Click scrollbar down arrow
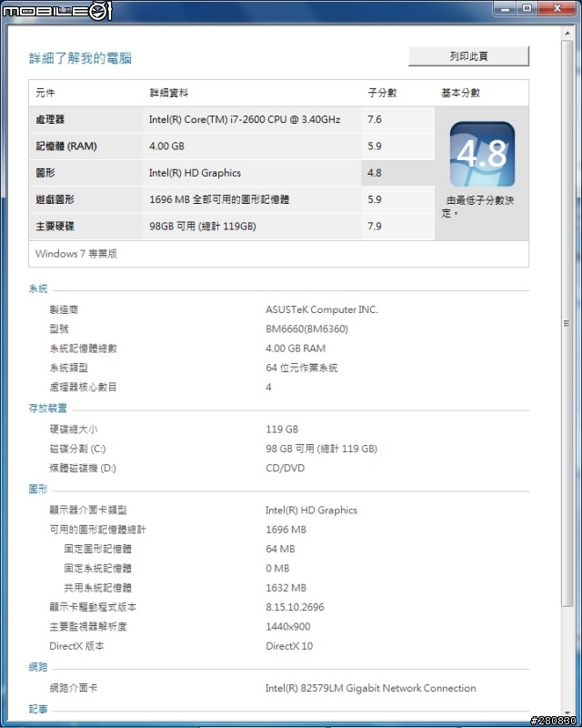Screen dimensions: 582x728 click(567, 713)
